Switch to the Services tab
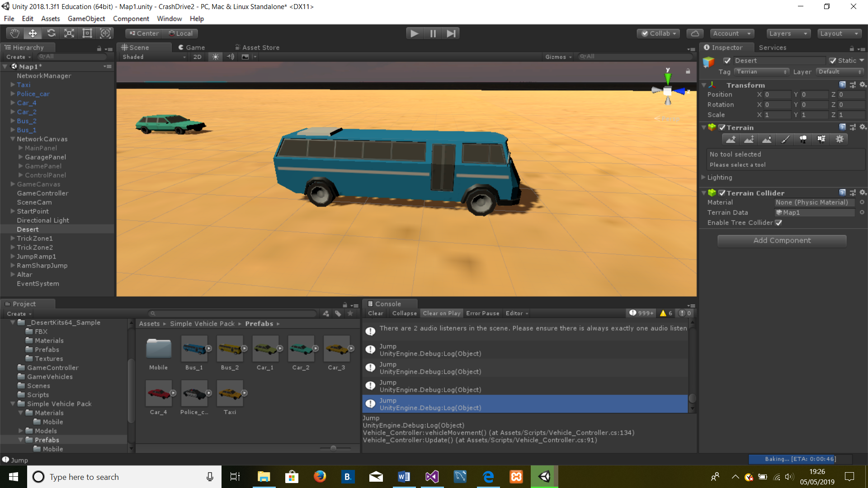This screenshot has width=868, height=488. click(x=773, y=47)
